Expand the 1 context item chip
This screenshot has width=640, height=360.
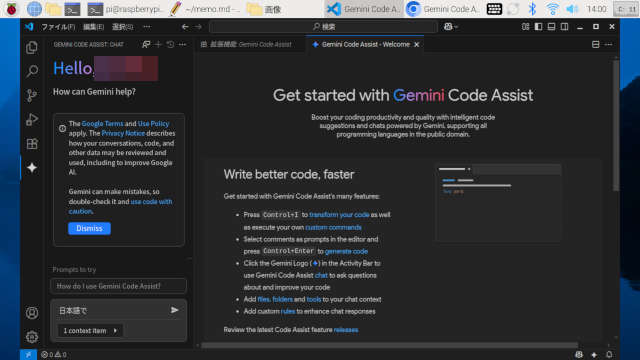coord(90,331)
